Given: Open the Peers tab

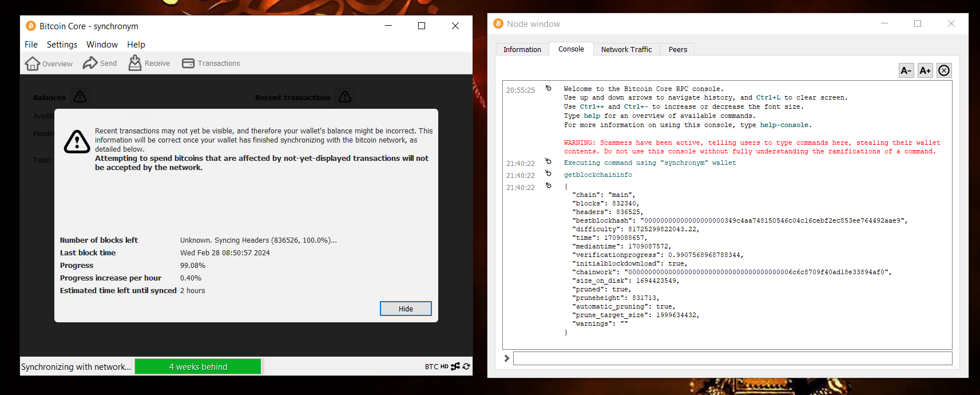Looking at the screenshot, I should coord(678,50).
